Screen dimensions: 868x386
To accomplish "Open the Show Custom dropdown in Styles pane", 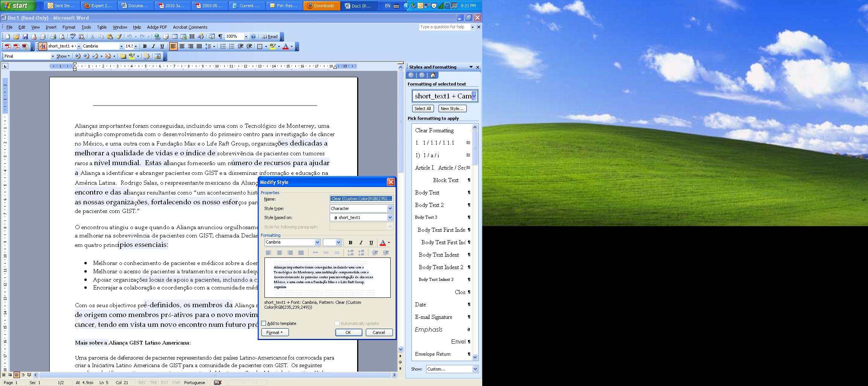I will 475,369.
